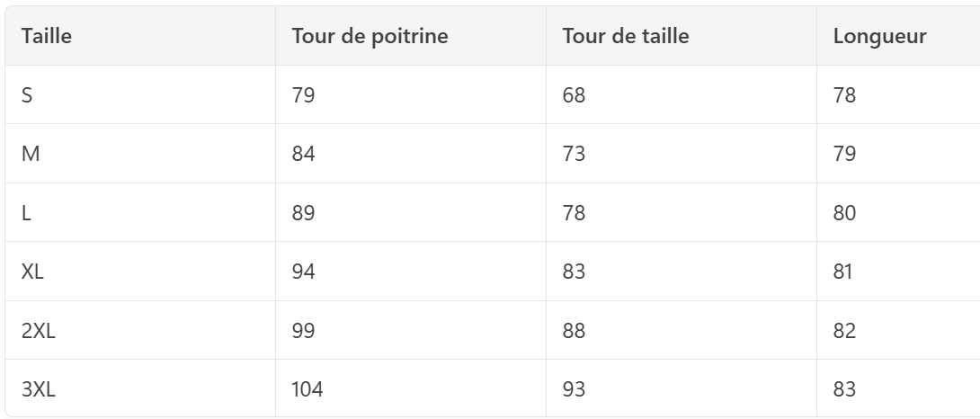Click waist value 88 in 2XL row
Viewport: 980px width, 419px height.
point(574,330)
